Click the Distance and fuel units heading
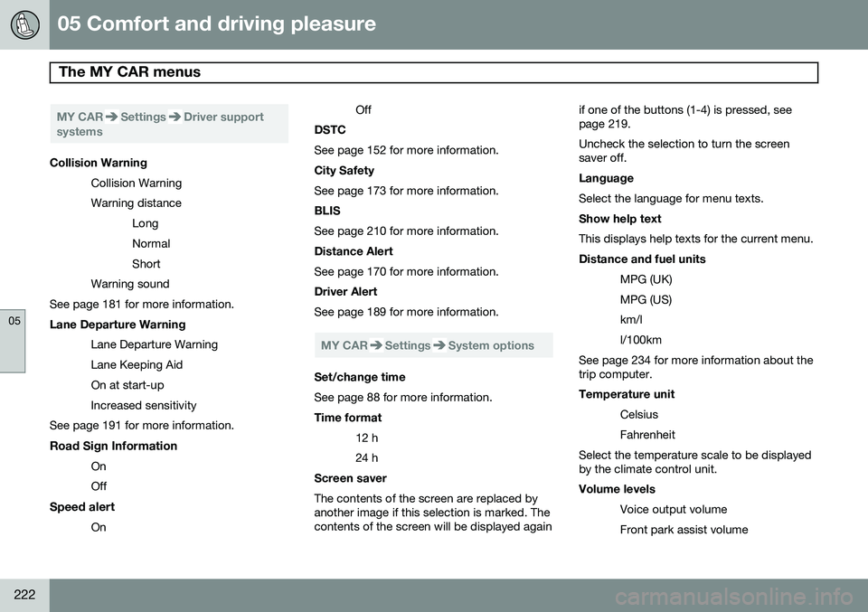This screenshot has width=868, height=612. point(642,259)
